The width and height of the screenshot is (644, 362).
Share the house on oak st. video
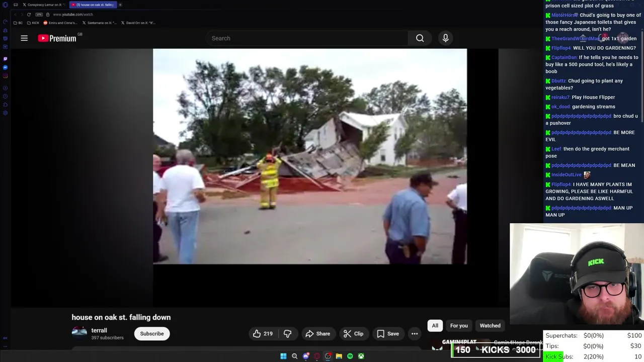click(x=317, y=334)
